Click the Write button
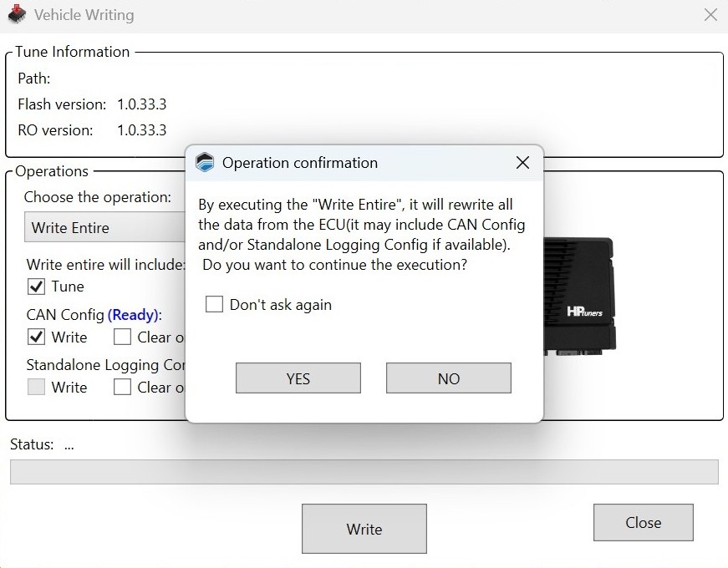This screenshot has height=568, width=728. pyautogui.click(x=364, y=529)
